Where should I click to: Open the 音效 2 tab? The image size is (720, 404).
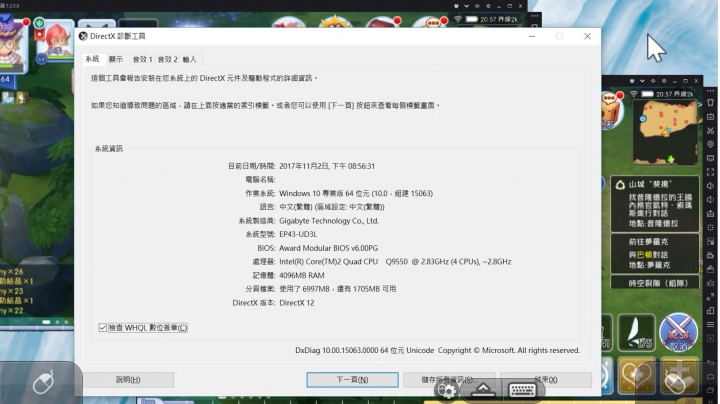click(168, 59)
